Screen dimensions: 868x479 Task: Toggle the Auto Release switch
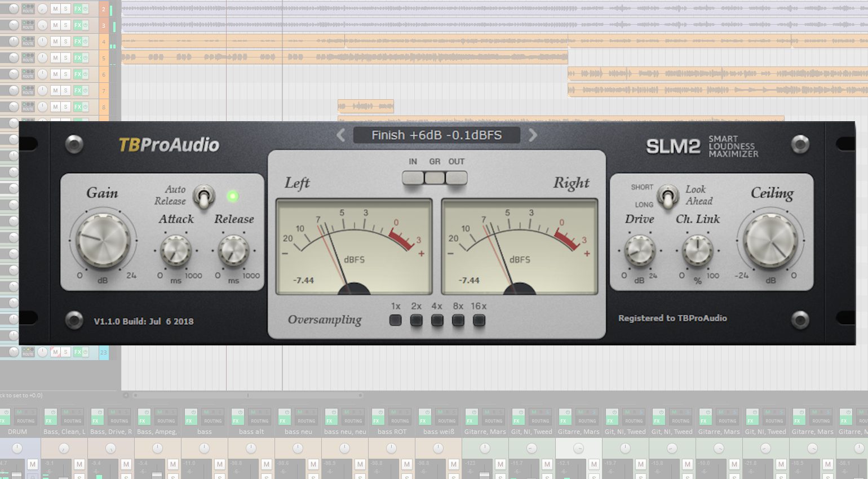point(203,196)
